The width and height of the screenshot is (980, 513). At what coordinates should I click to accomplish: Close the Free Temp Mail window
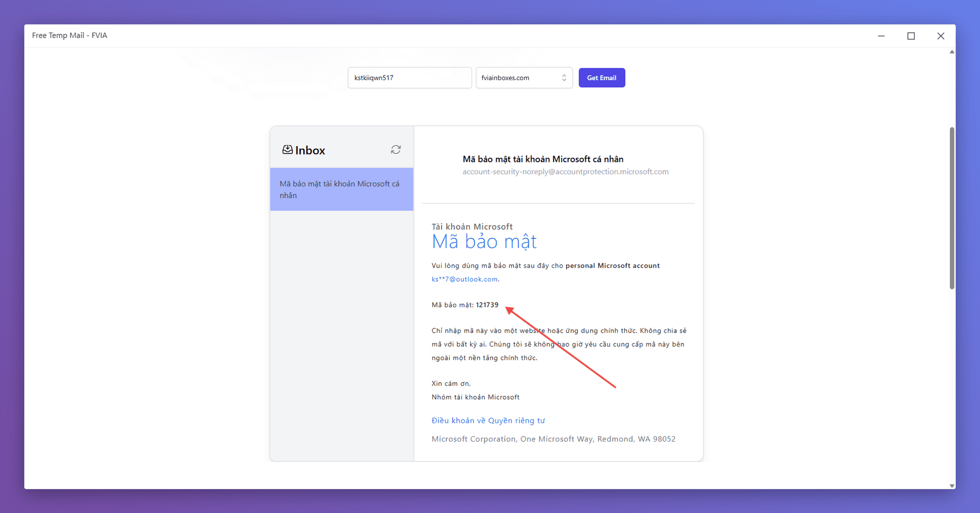click(940, 36)
